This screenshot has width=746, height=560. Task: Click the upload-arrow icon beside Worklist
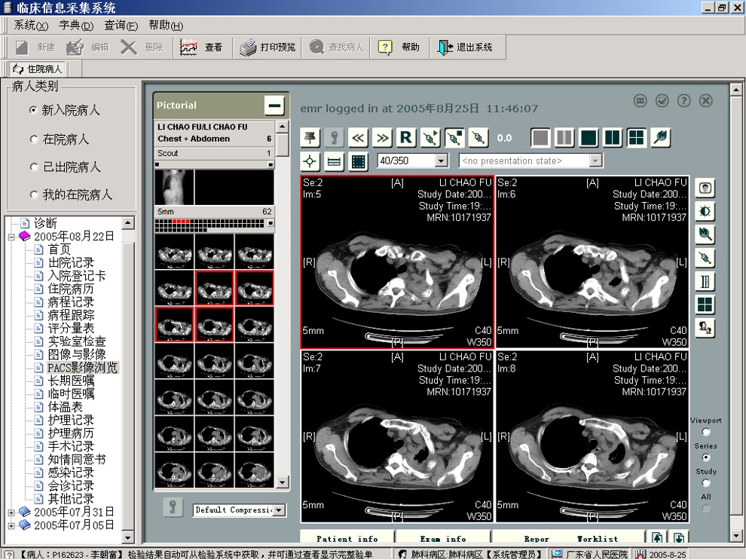point(658,537)
